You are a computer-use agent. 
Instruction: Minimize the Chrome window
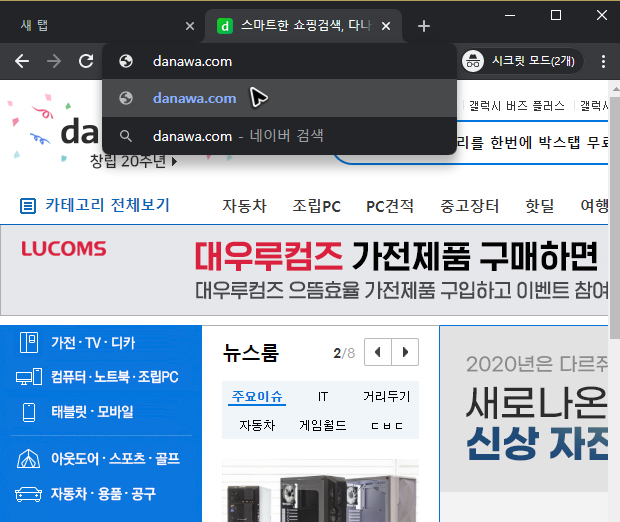coord(510,15)
